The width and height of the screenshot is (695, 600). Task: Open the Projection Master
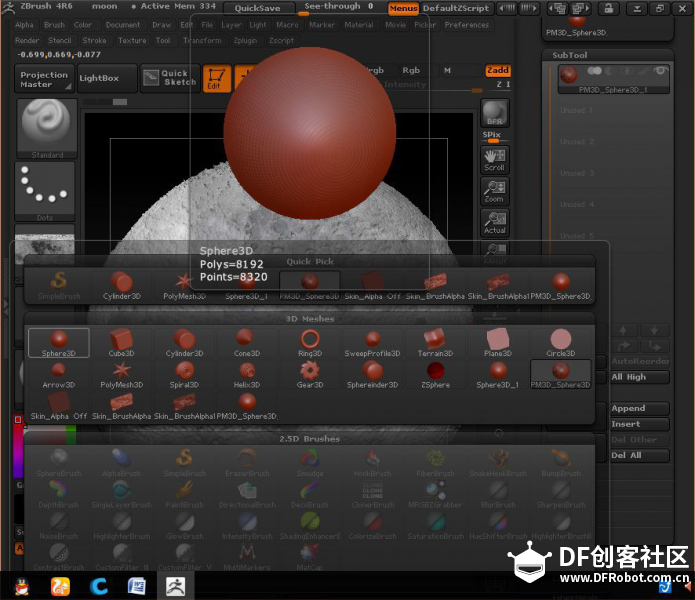(x=44, y=79)
